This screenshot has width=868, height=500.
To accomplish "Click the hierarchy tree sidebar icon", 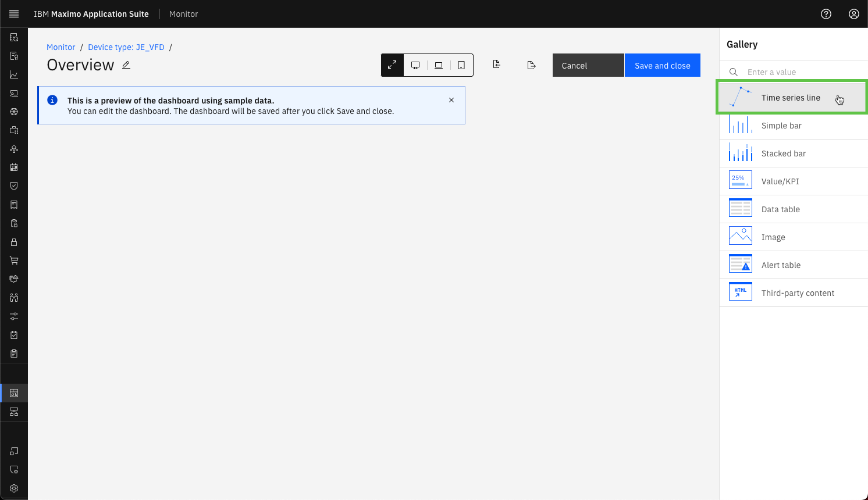I will point(14,412).
